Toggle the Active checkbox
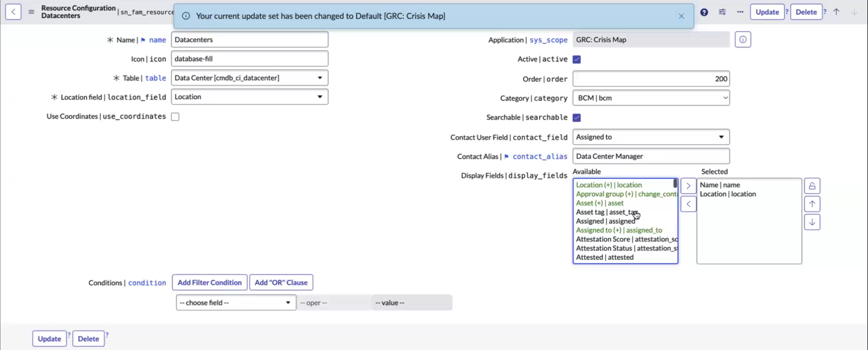 (577, 59)
